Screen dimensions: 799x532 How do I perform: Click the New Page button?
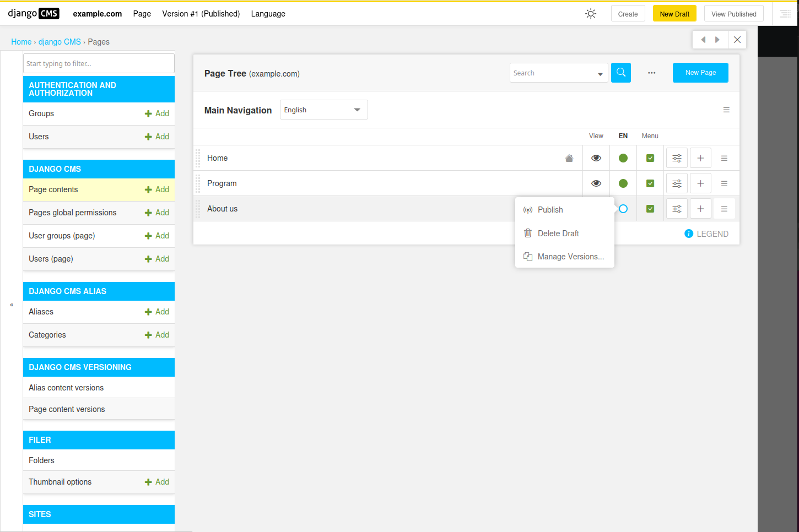(x=700, y=73)
